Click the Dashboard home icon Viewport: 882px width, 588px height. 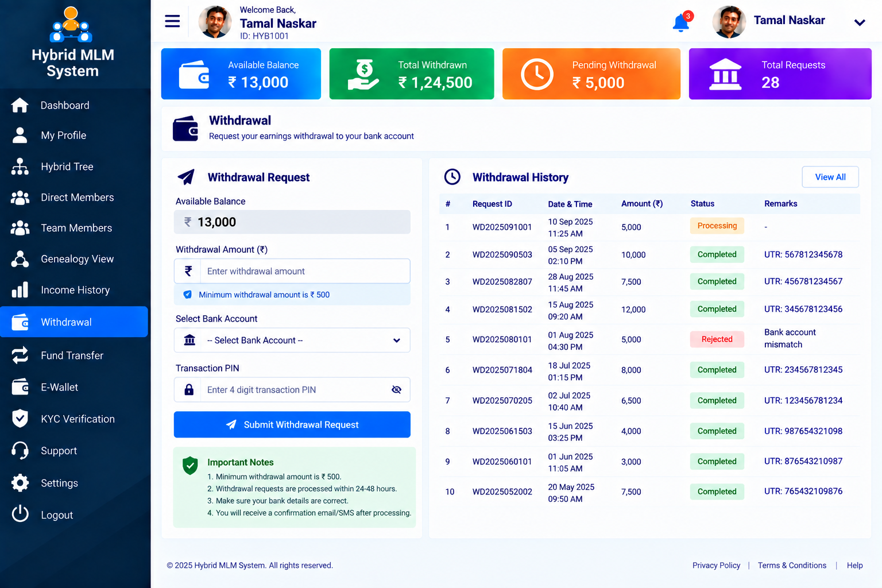click(x=20, y=105)
